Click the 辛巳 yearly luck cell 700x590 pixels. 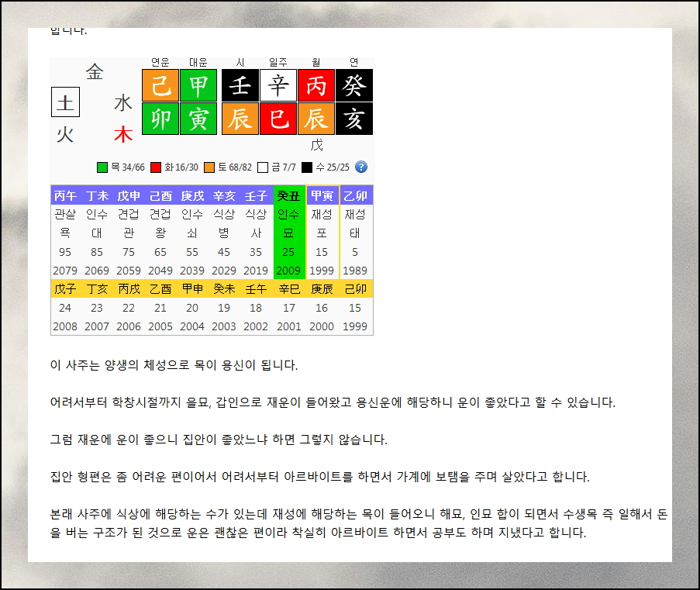(289, 289)
